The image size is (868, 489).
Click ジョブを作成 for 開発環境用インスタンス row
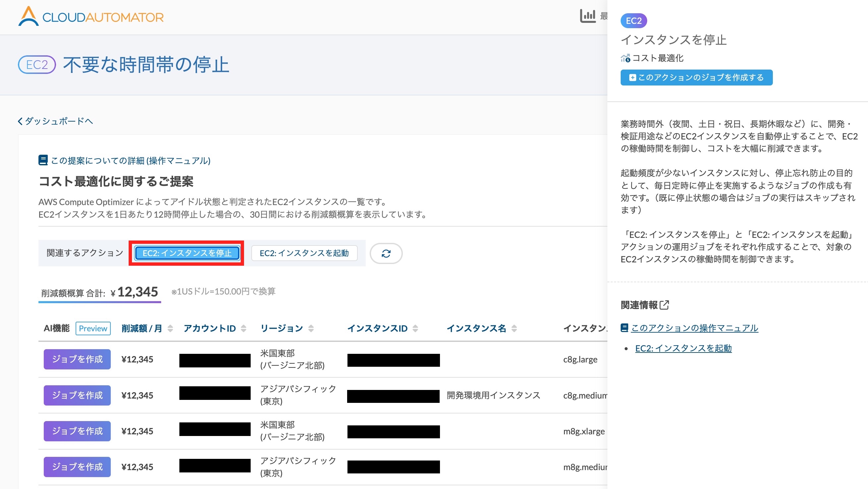click(x=77, y=395)
